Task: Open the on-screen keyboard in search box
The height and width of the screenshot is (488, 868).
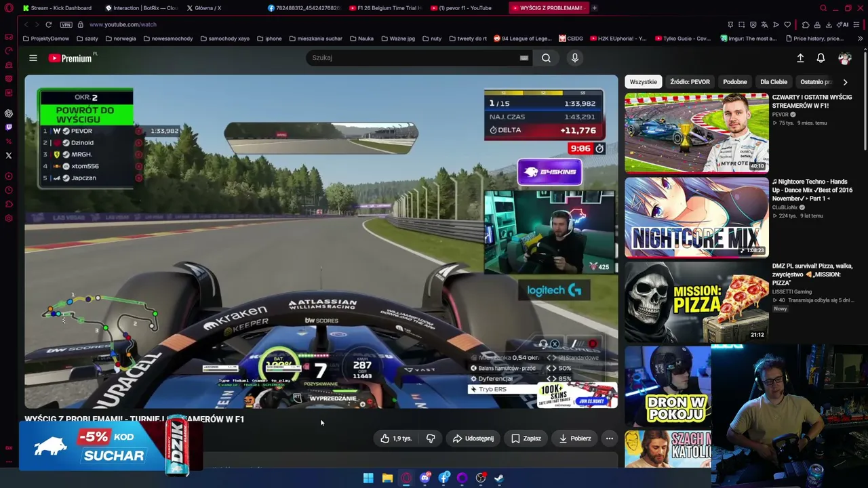Action: click(x=524, y=58)
